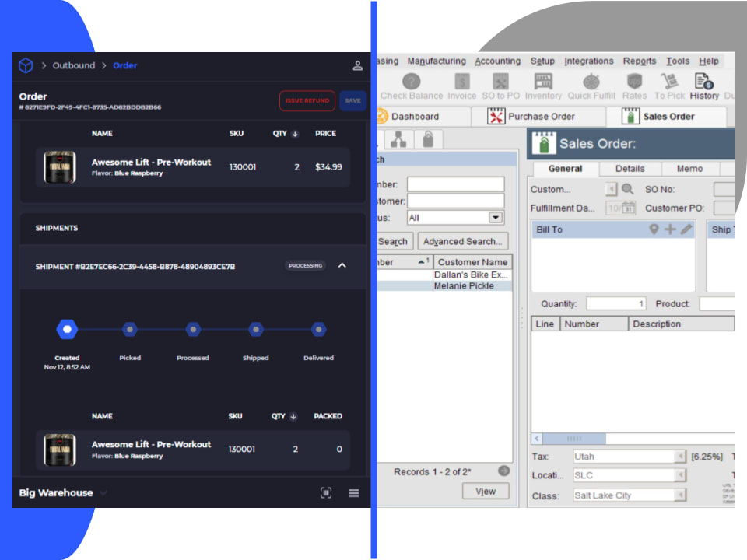Click the lock icon tab beside hierarchy icon

tap(428, 139)
